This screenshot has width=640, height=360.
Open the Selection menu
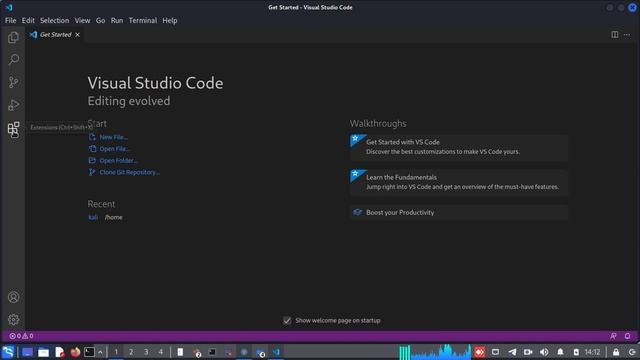click(54, 20)
